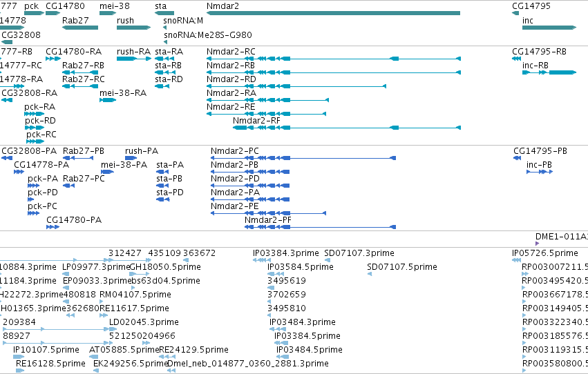Select transcript Nmdar2-RD
The image size is (588, 374).
click(231, 79)
